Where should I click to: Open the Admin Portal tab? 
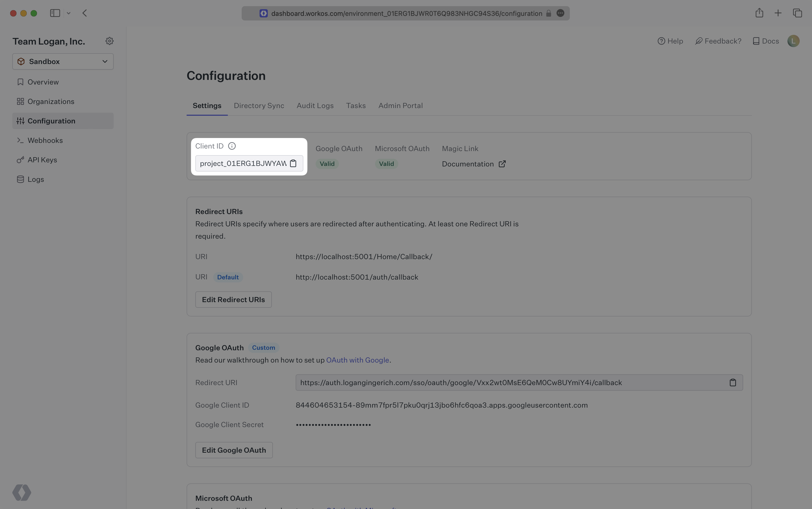pos(400,105)
